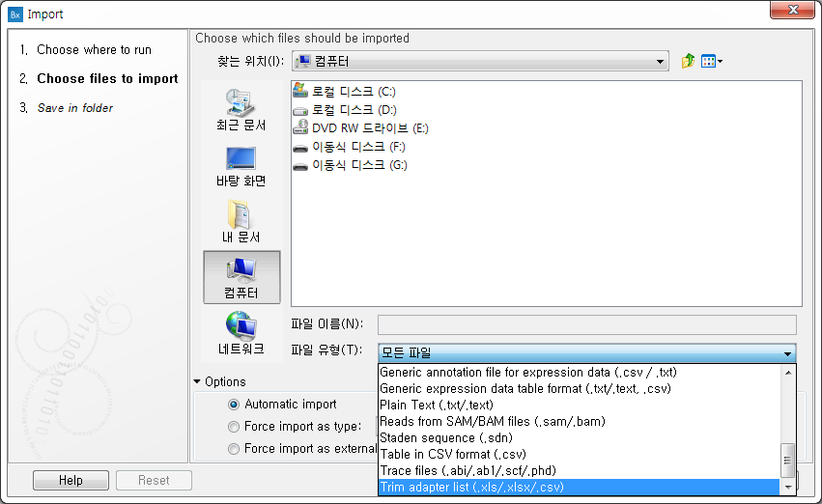
Task: Choose Staden sequence (.sdn) type
Action: coord(579,437)
